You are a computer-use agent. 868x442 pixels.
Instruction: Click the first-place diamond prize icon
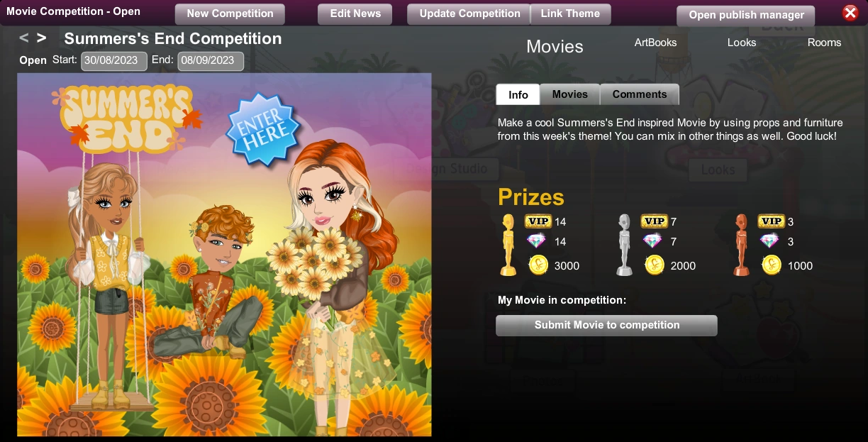(x=537, y=242)
